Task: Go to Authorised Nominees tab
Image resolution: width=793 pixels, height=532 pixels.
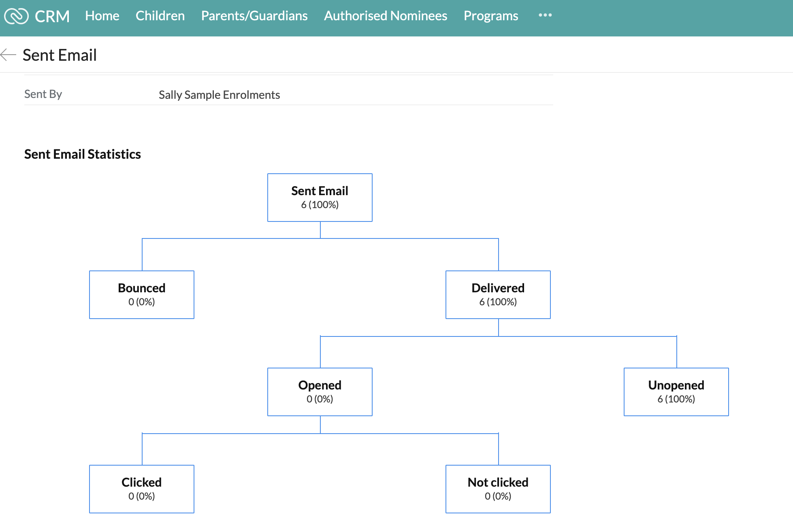Action: click(386, 16)
